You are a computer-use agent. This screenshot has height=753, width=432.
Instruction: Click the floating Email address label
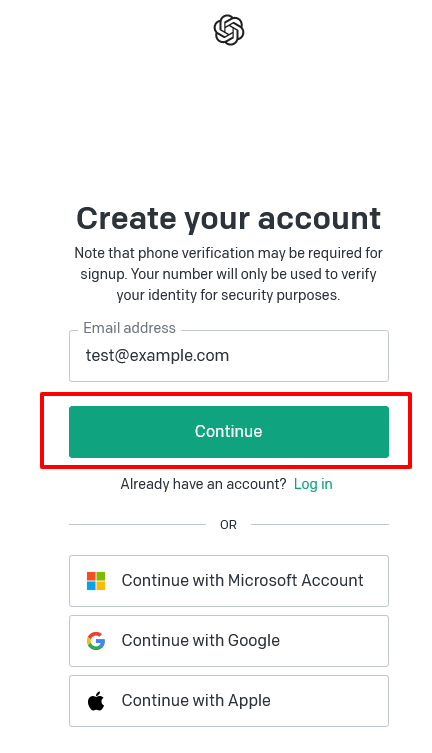130,328
